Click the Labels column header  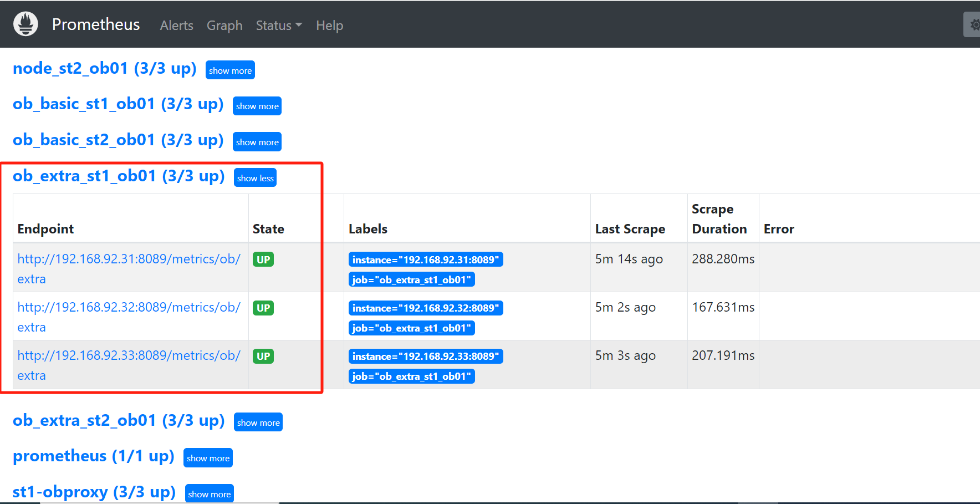pyautogui.click(x=368, y=229)
